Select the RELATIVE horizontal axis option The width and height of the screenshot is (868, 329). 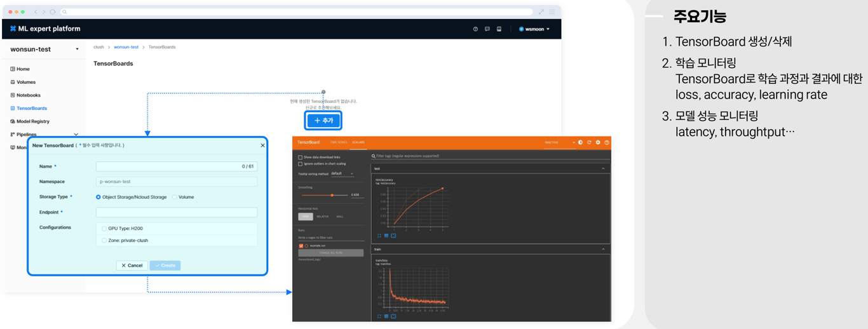pyautogui.click(x=323, y=217)
